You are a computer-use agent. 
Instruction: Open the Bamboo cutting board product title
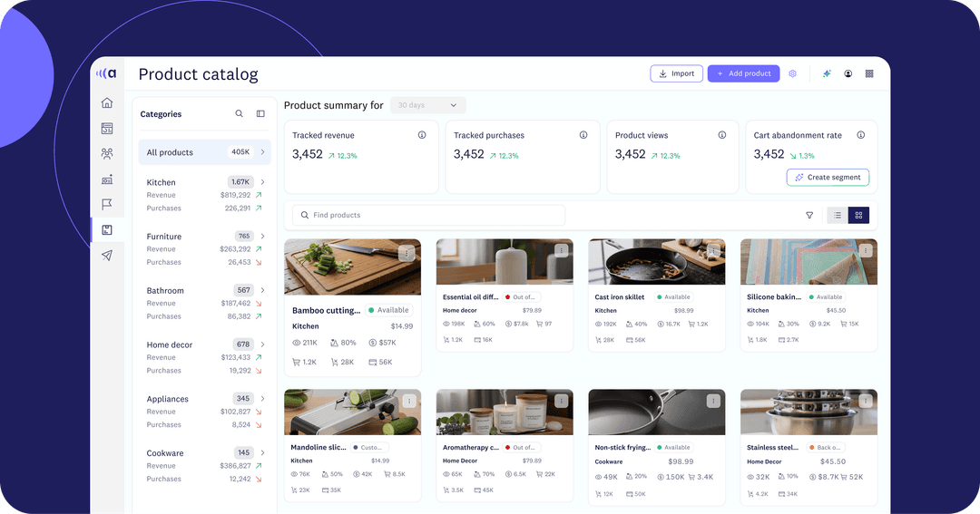pos(327,310)
